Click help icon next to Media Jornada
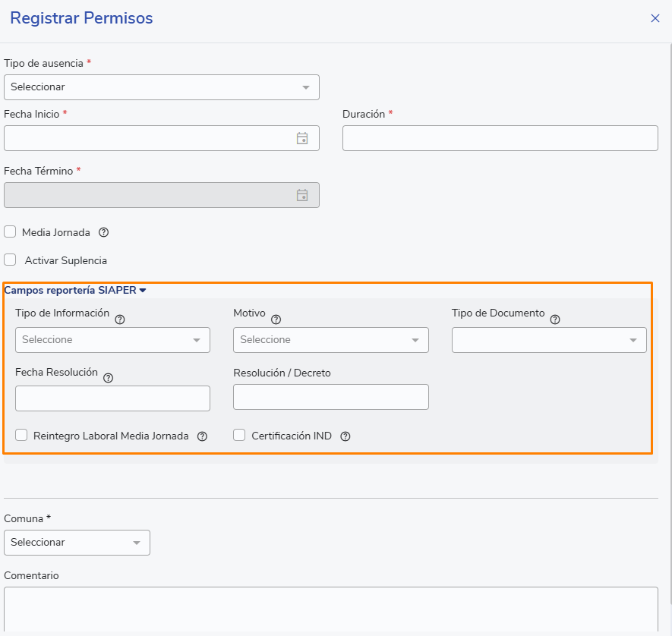 104,232
